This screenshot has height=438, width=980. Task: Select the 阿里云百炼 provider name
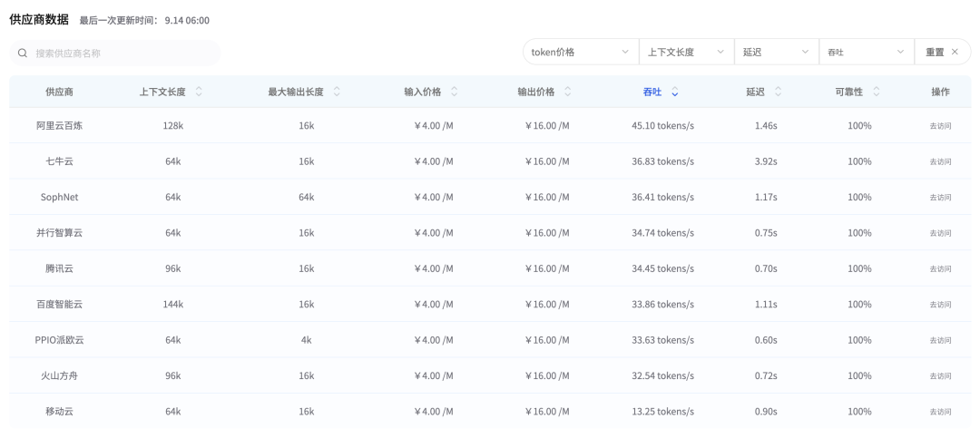coord(59,125)
